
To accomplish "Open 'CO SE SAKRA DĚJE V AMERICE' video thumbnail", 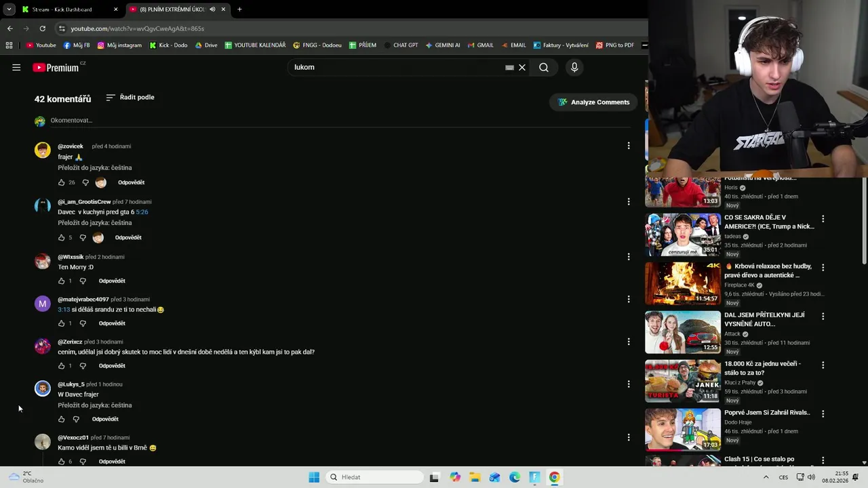I will 683,235.
